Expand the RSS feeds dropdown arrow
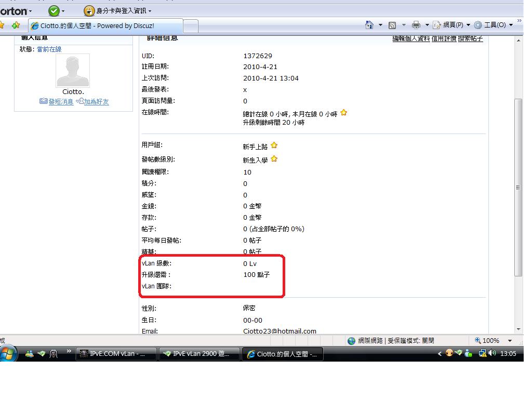This screenshot has height=399, width=532. click(x=404, y=25)
